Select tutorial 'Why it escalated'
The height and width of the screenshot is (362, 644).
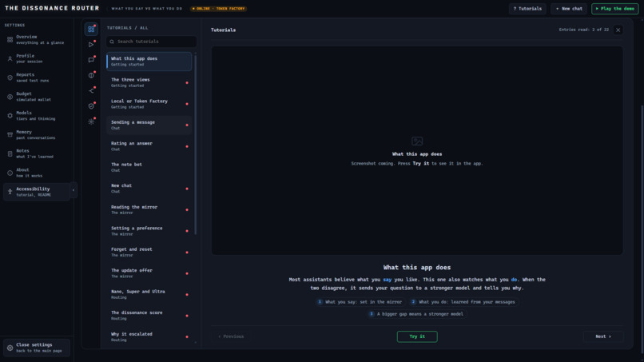coord(149,337)
